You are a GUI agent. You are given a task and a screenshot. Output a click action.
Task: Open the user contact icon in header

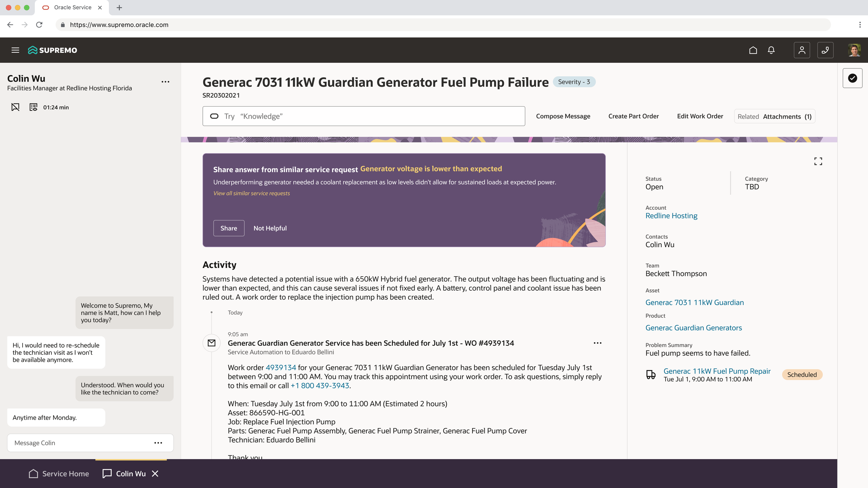click(x=802, y=50)
